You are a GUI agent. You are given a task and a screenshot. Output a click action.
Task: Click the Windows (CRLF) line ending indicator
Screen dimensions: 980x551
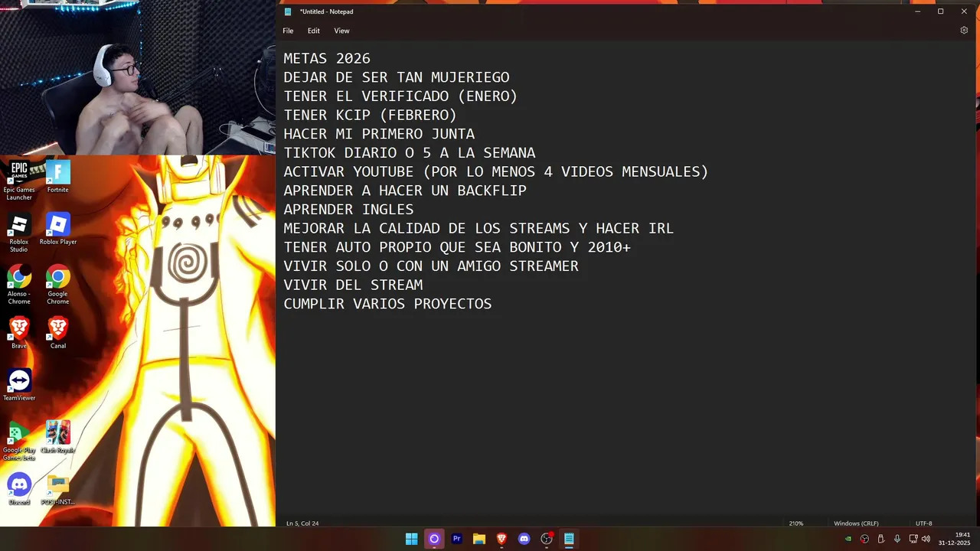(856, 523)
